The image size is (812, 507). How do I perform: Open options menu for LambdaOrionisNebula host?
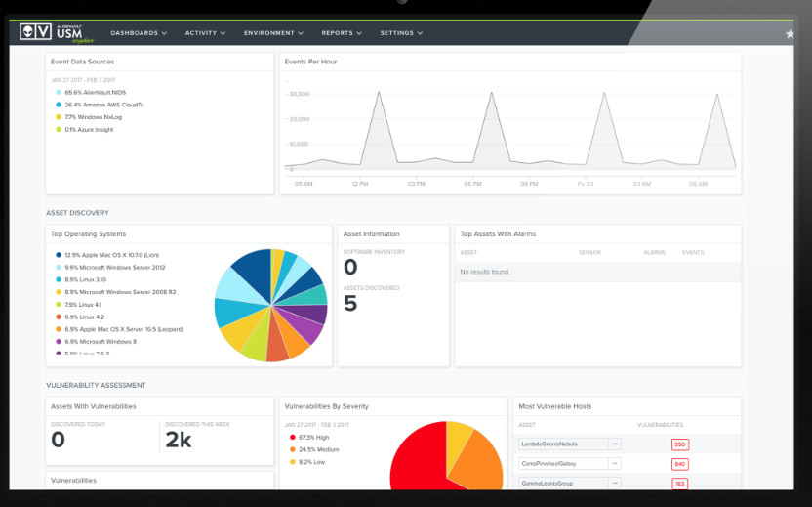[615, 444]
